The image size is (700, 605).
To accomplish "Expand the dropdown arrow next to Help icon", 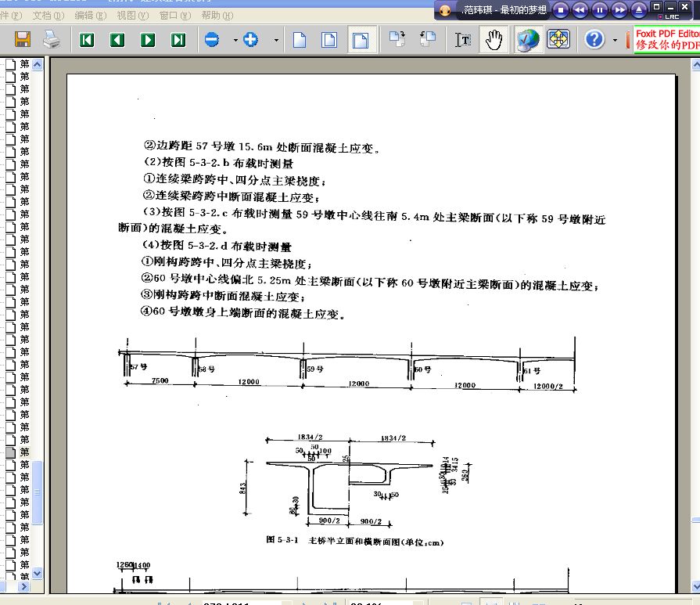I will click(615, 40).
